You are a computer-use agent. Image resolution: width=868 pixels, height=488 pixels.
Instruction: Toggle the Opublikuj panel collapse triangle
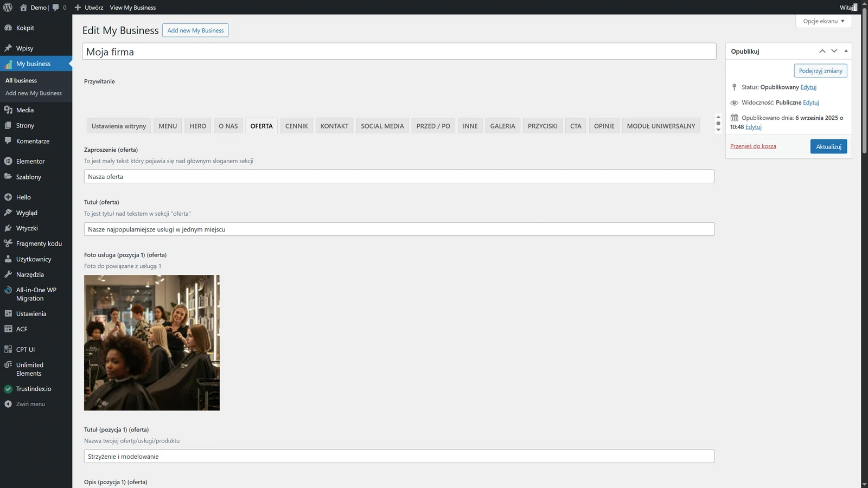(846, 51)
